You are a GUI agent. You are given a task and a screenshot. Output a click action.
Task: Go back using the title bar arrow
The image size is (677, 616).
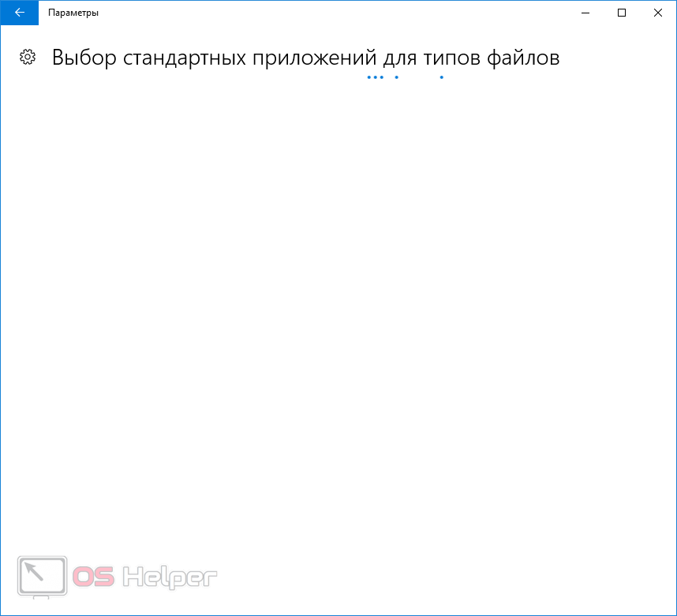pyautogui.click(x=19, y=13)
